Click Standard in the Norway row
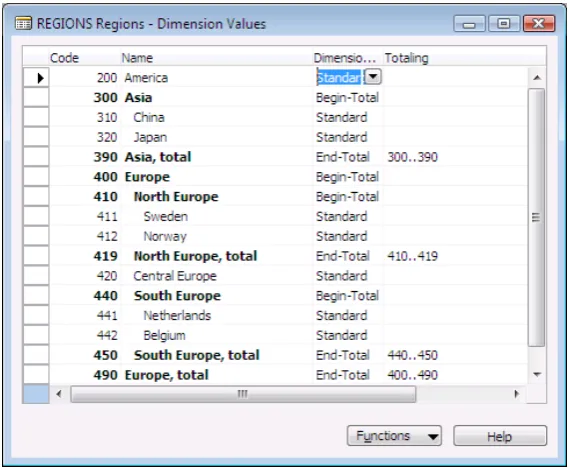 (341, 236)
